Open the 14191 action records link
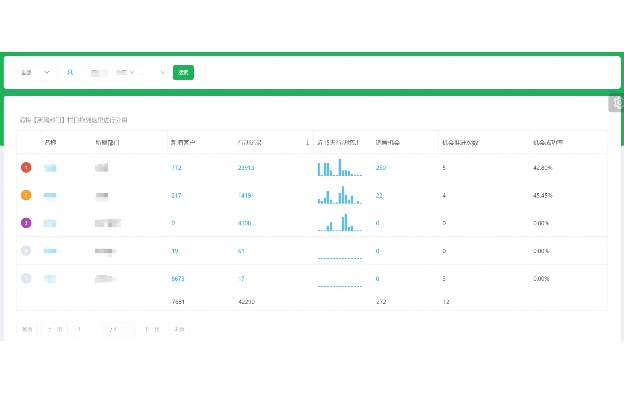This screenshot has width=624, height=393. [x=246, y=195]
